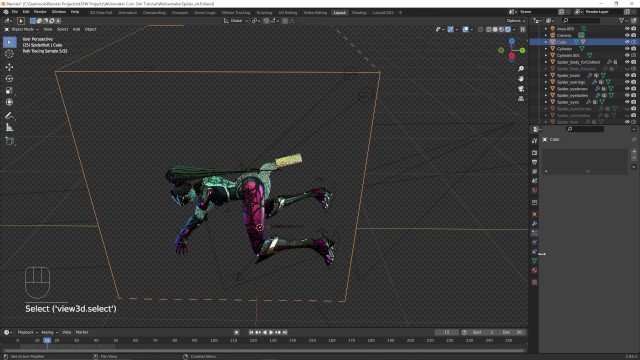640x360 pixels.
Task: Toggle camera view with camera icon
Action: (521, 89)
